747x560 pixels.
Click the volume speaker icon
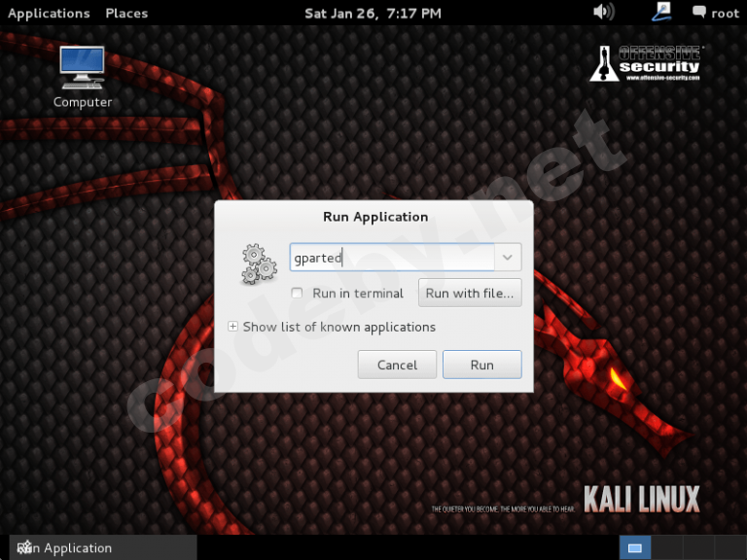(604, 12)
